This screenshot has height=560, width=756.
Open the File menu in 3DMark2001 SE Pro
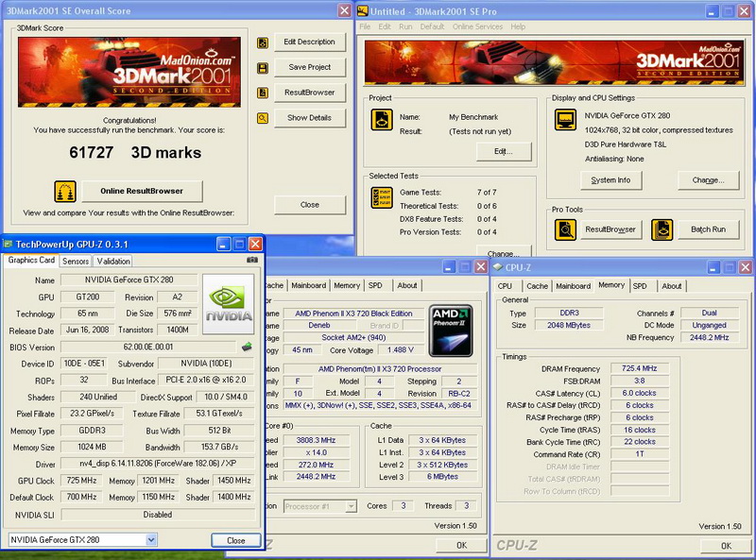coord(365,26)
